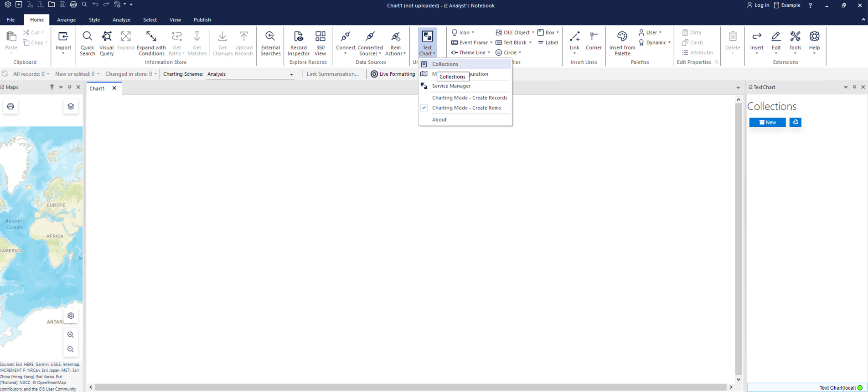Viewport: 868px width, 392px height.
Task: Choose Collections from Text Chart menu
Action: pos(465,64)
